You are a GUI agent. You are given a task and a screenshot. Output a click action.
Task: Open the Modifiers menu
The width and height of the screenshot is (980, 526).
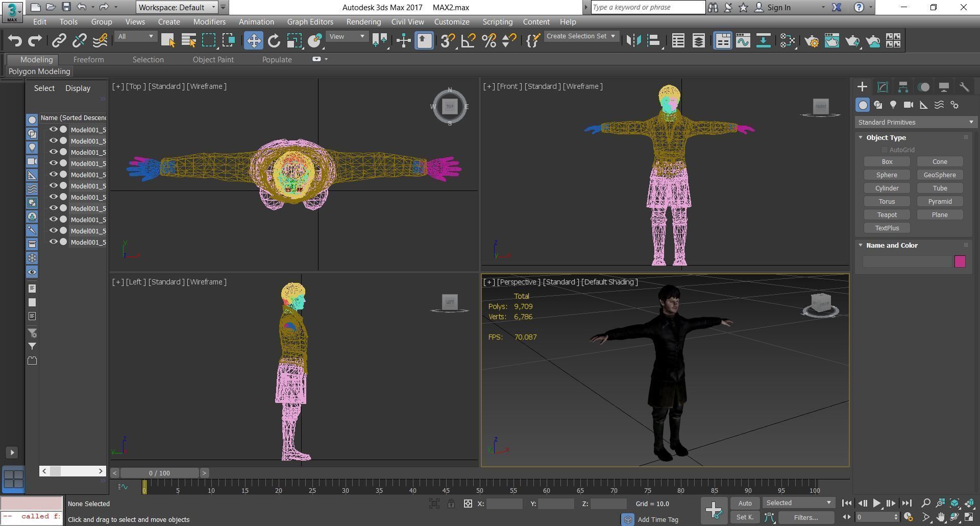(x=209, y=22)
